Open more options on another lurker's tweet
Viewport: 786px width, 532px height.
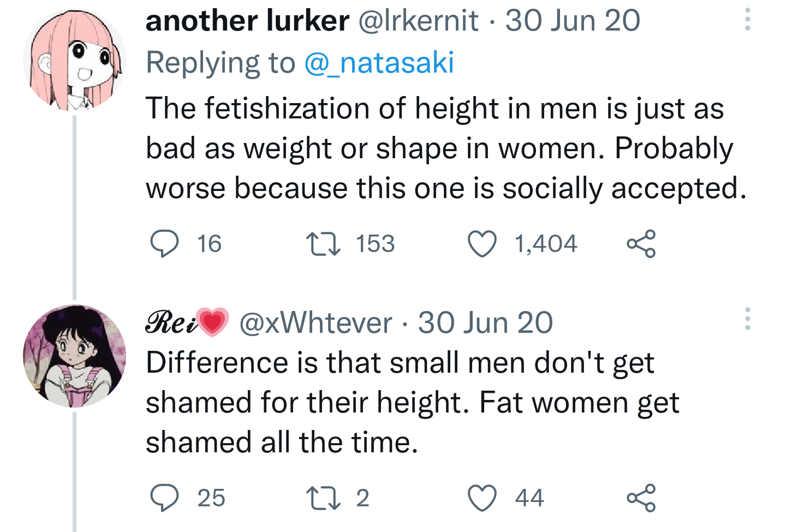pyautogui.click(x=748, y=20)
